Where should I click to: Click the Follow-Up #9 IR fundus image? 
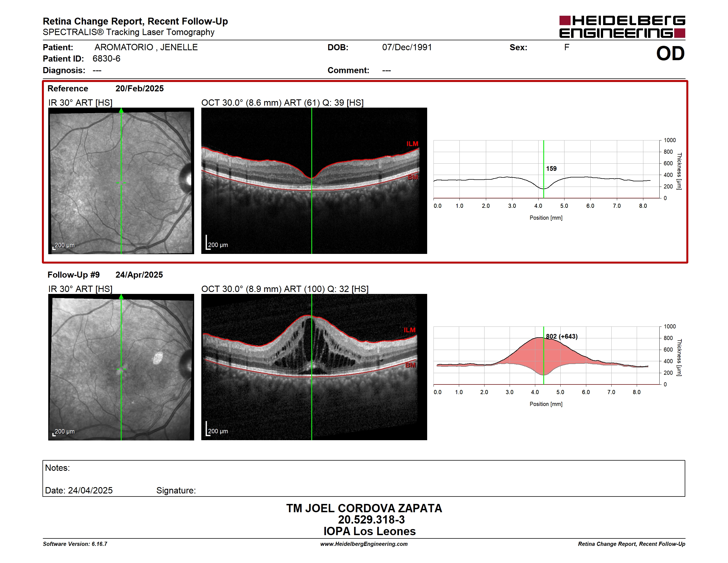point(121,367)
